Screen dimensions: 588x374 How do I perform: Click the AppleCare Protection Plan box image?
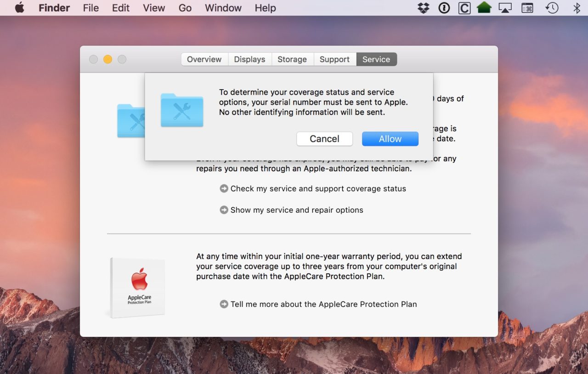pos(137,287)
